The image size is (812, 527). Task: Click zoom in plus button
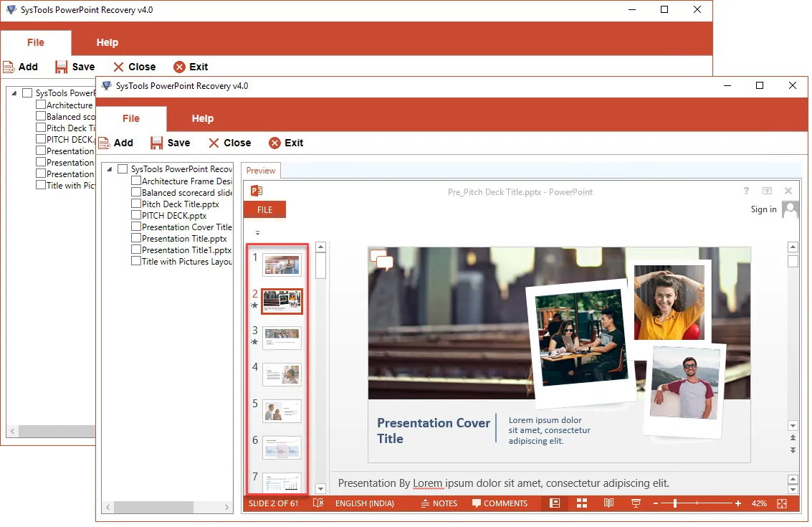click(x=738, y=503)
